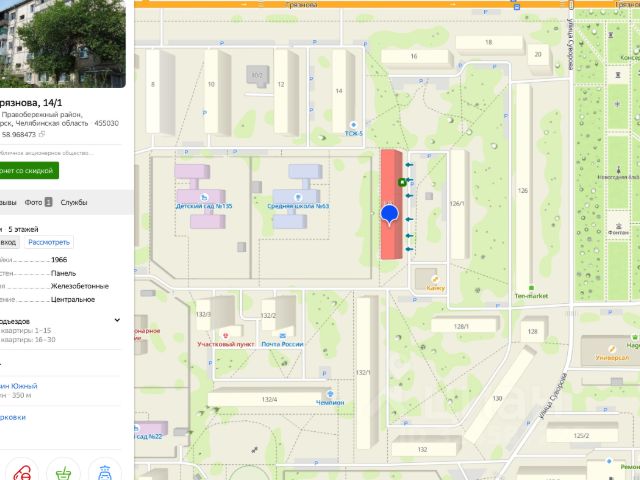
Task: Open the Парковки link
Action: (x=13, y=417)
